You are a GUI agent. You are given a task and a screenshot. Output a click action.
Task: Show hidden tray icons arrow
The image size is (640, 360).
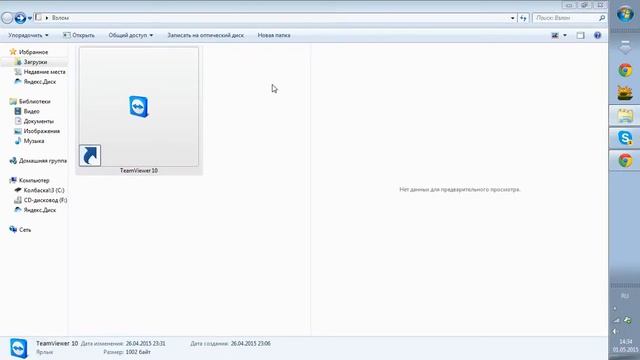click(615, 309)
